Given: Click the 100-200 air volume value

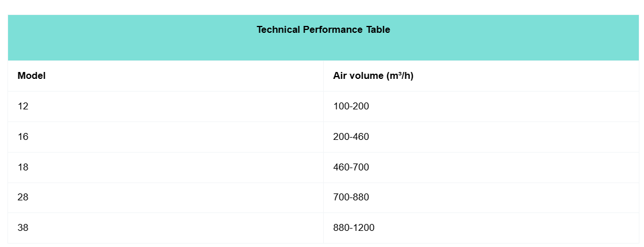Looking at the screenshot, I should click(351, 107).
